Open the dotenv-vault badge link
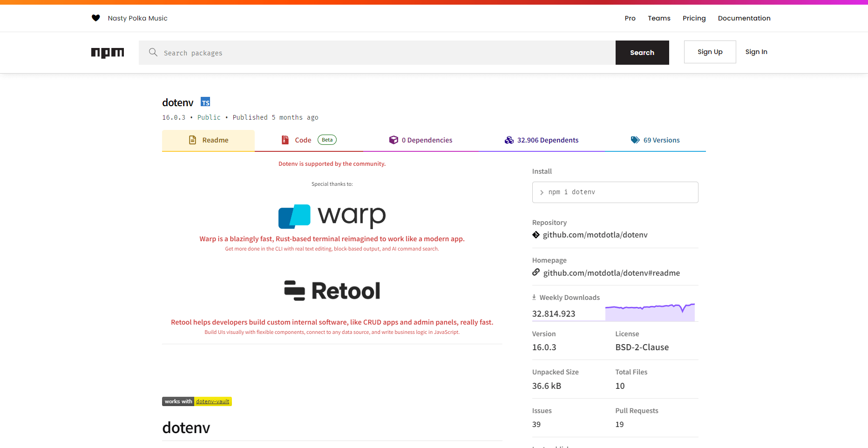Viewport: 868px width, 448px height. [x=213, y=401]
